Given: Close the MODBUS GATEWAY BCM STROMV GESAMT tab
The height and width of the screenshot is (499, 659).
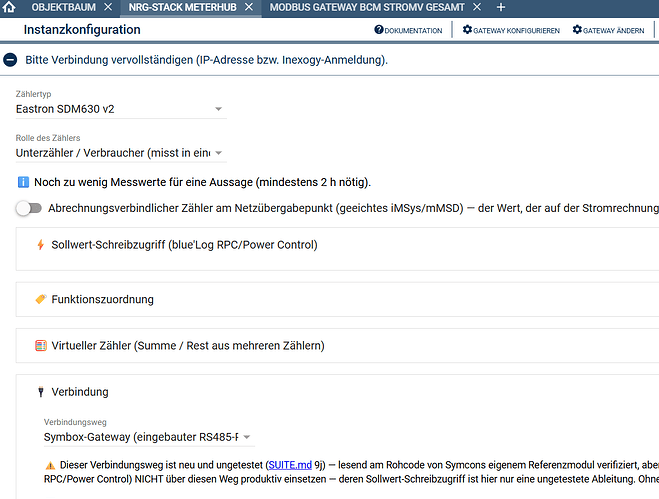Looking at the screenshot, I should pos(477,7).
